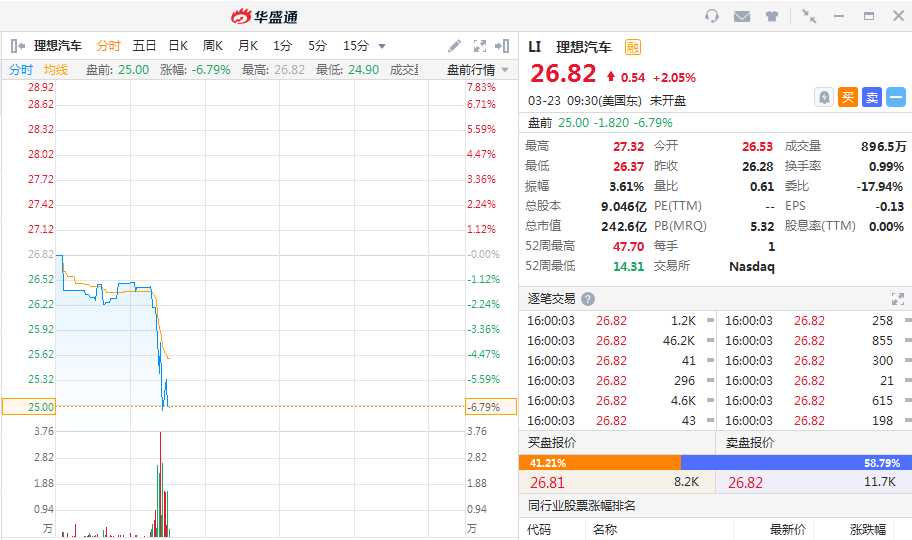Open customer service headset icon
The height and width of the screenshot is (540, 912).
pos(711,16)
